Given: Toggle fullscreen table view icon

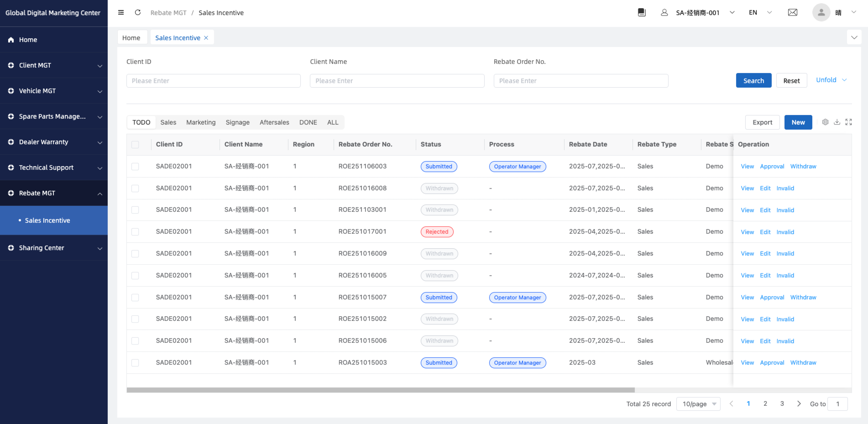Looking at the screenshot, I should click(848, 122).
